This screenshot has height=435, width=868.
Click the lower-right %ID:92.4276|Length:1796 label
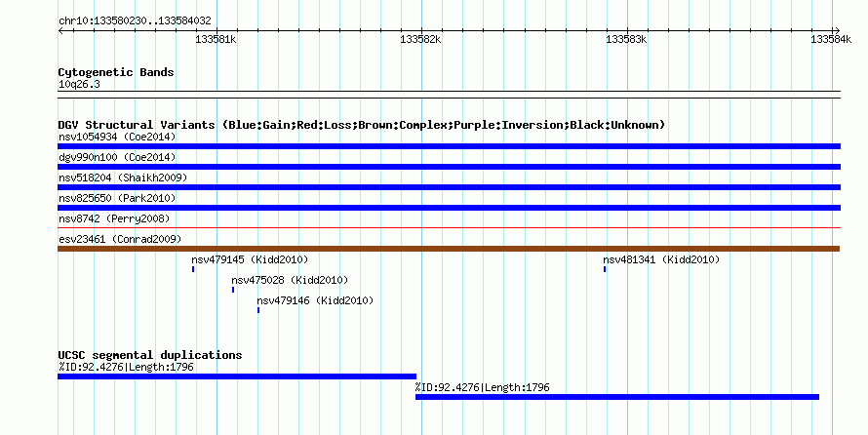pos(482,387)
